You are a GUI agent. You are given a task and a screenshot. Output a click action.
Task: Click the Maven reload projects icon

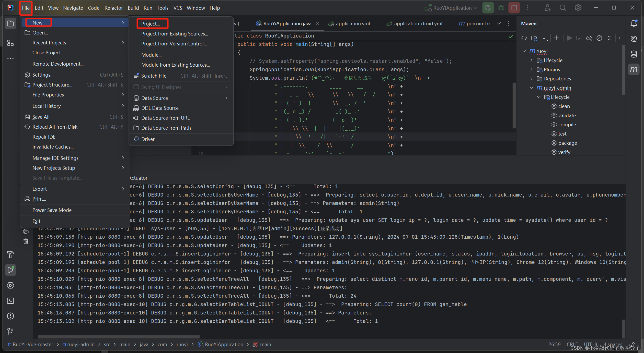(524, 38)
